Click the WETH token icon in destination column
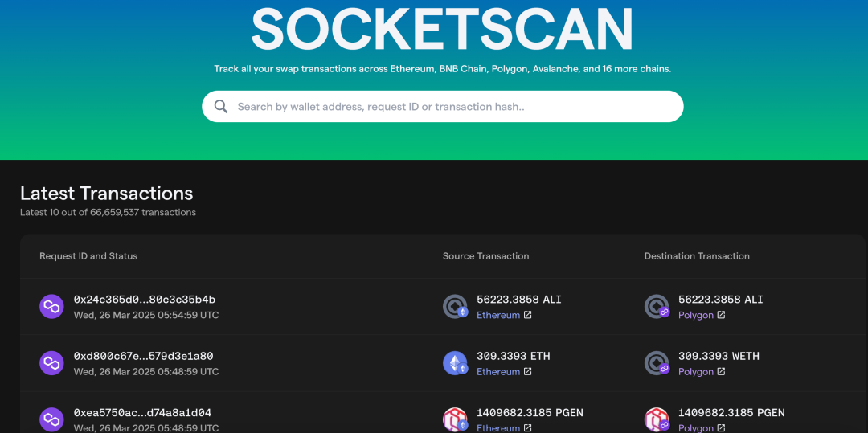This screenshot has height=433, width=868. point(657,363)
